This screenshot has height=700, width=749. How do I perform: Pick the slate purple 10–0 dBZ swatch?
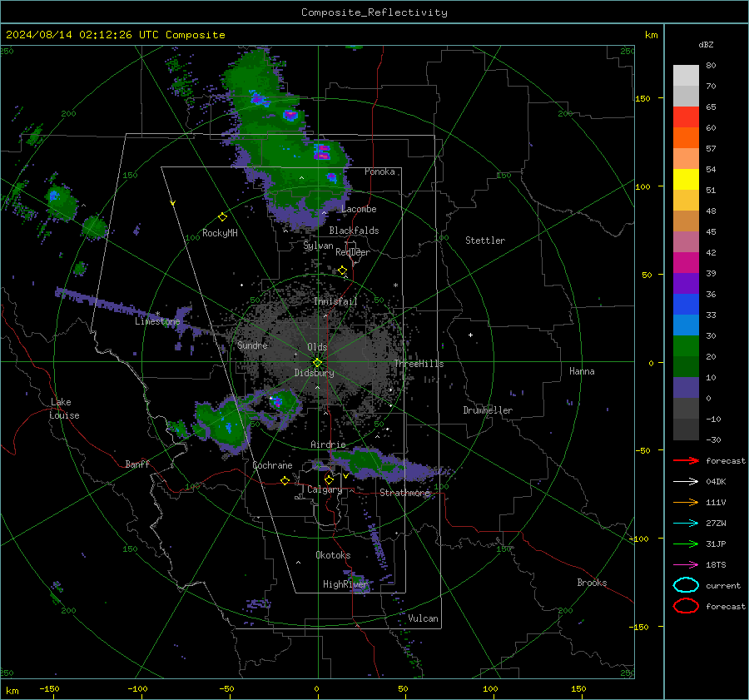(686, 388)
